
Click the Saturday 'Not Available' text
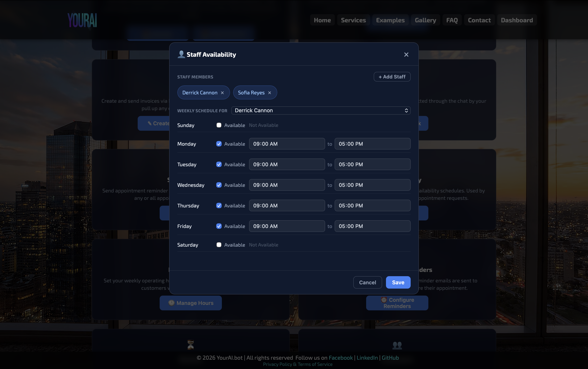pyautogui.click(x=263, y=245)
